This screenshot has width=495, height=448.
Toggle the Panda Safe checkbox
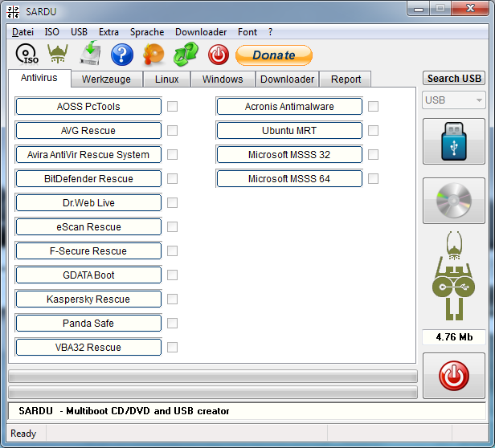coord(172,323)
